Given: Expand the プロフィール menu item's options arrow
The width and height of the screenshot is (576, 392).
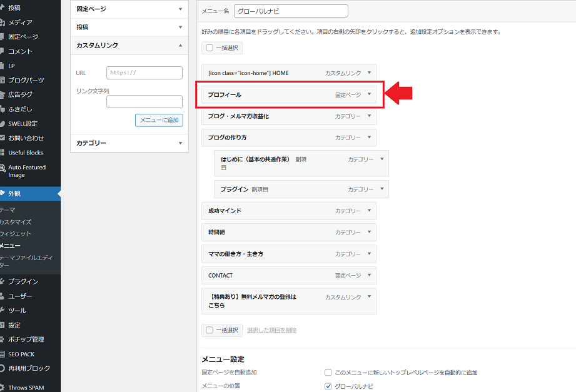Looking at the screenshot, I should click(x=370, y=94).
